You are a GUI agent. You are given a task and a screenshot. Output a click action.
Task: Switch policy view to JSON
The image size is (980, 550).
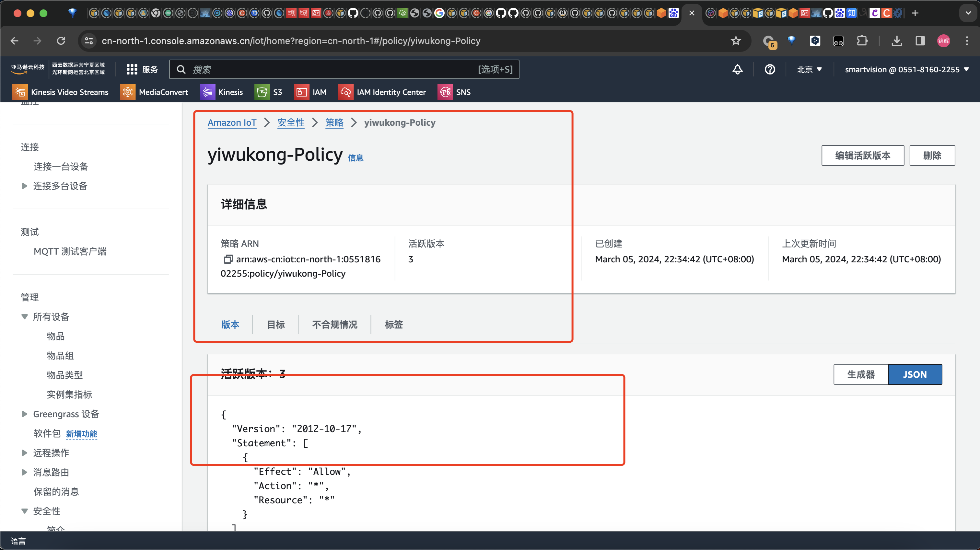click(x=915, y=374)
